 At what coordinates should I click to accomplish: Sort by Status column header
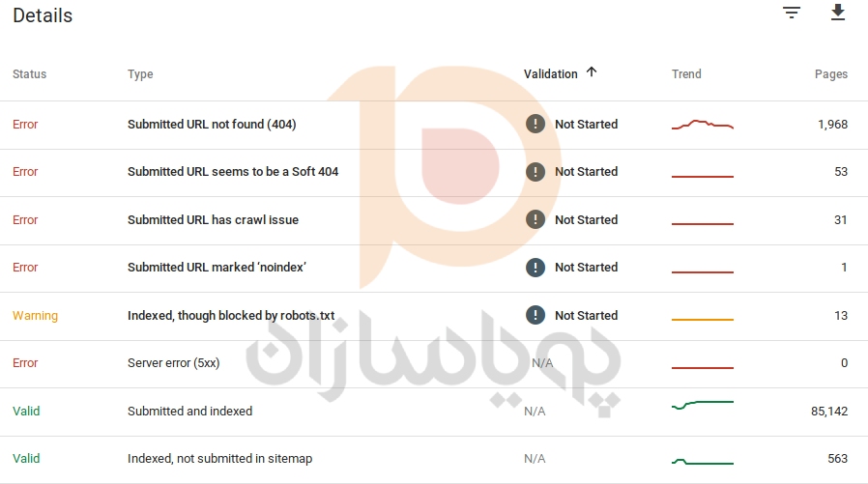29,74
